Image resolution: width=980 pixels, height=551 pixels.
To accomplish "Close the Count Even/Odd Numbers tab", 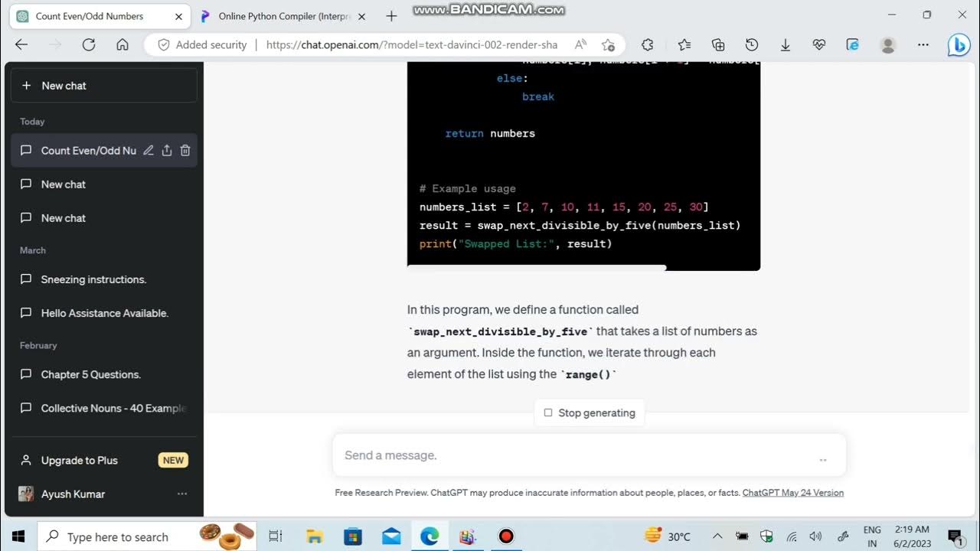I will 179,16.
